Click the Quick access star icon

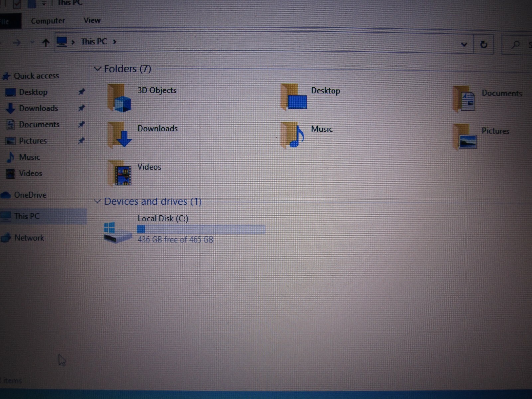(6, 76)
